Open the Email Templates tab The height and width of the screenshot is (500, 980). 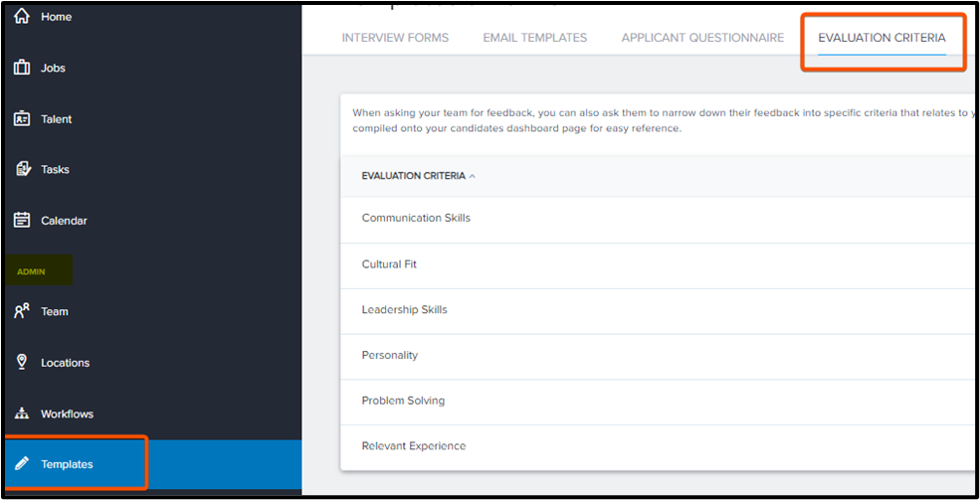[x=534, y=38]
